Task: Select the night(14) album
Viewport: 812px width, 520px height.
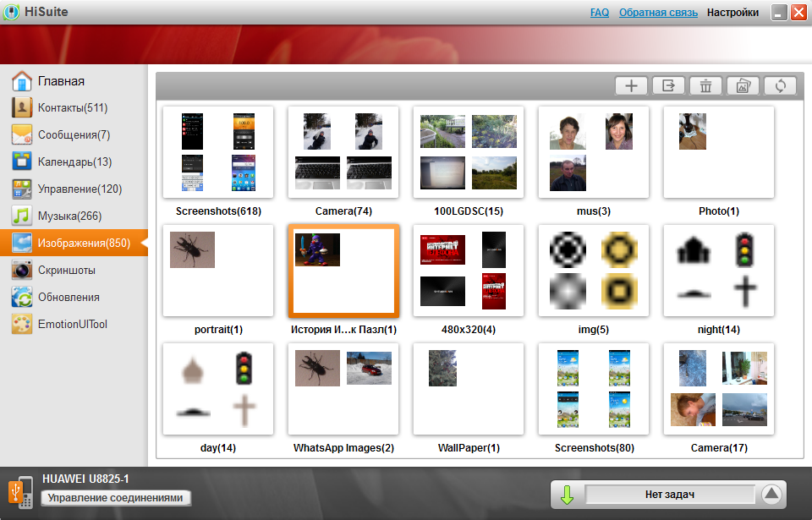Action: [x=719, y=271]
